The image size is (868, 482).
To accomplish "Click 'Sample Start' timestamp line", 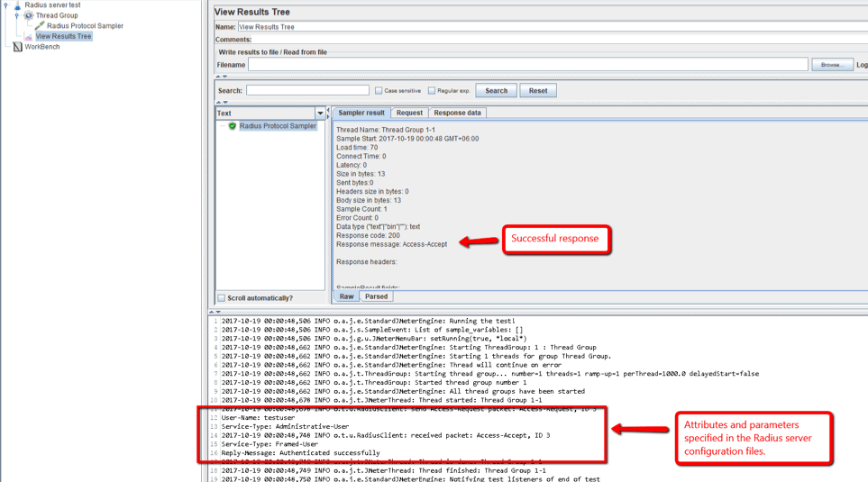I will tap(407, 139).
